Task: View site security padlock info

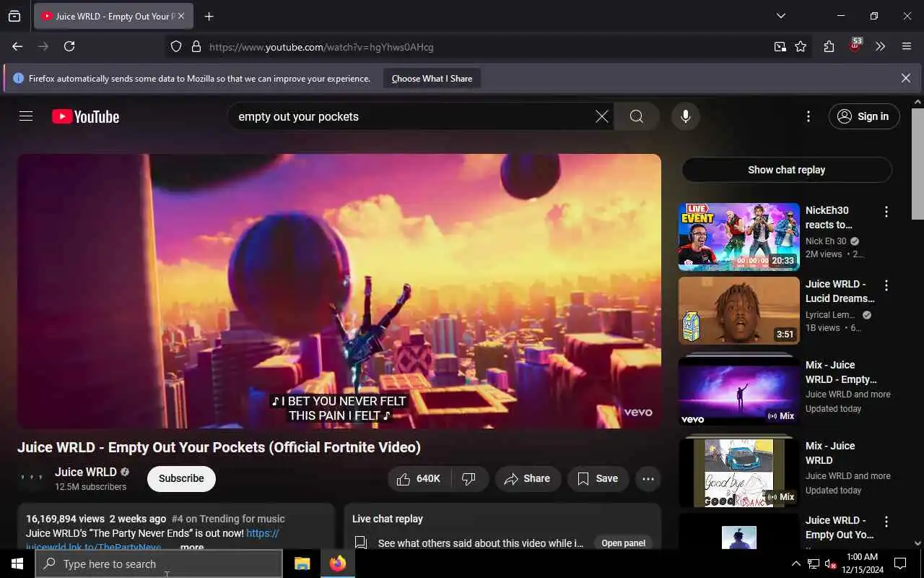Action: pos(196,47)
